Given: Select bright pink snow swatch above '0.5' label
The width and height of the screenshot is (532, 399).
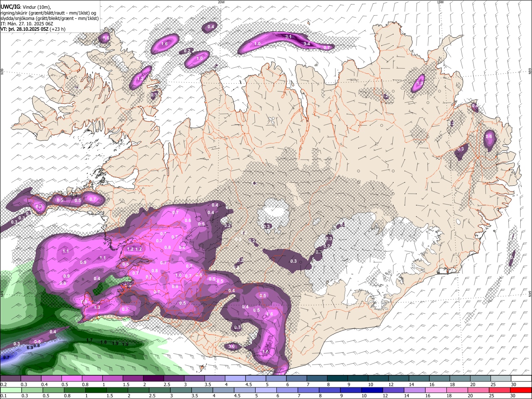Looking at the screenshot, I should pyautogui.click(x=72, y=379).
